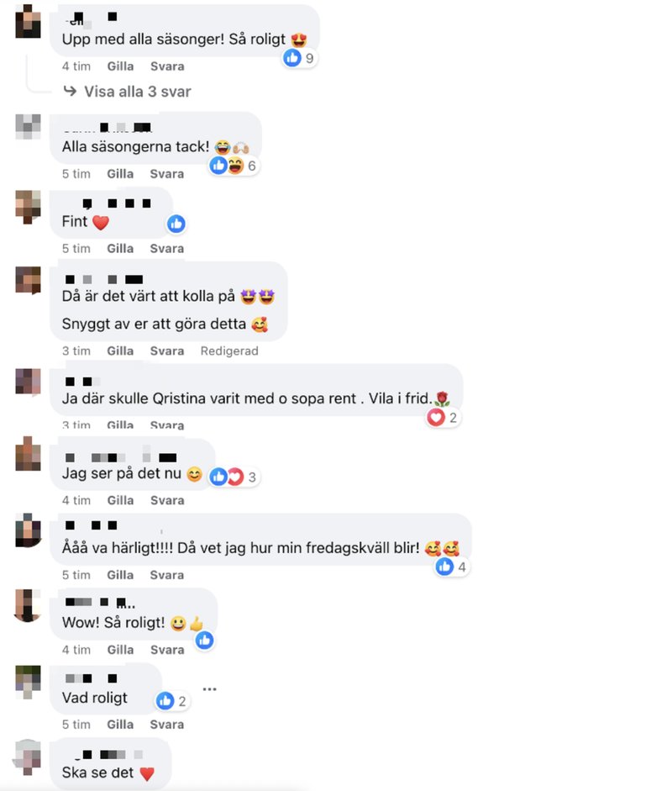Click 'Svara' under 'Wow! Så roligt!' comment

[x=167, y=649]
